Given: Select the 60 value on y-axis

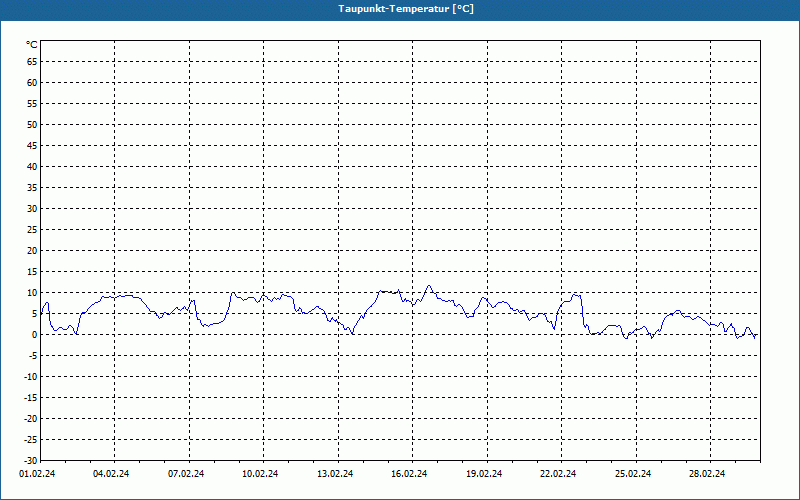Looking at the screenshot, I should (x=32, y=83).
